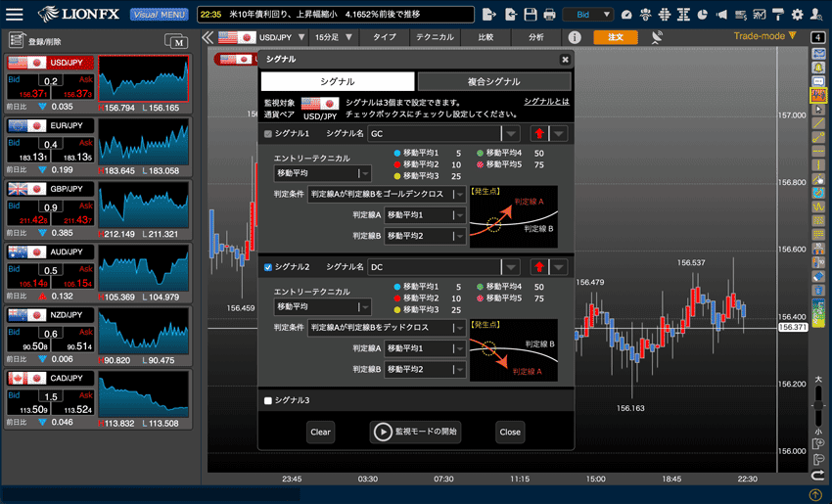Uncheck the シグナル2 checkbox
Image resolution: width=832 pixels, height=504 pixels.
pyautogui.click(x=269, y=267)
